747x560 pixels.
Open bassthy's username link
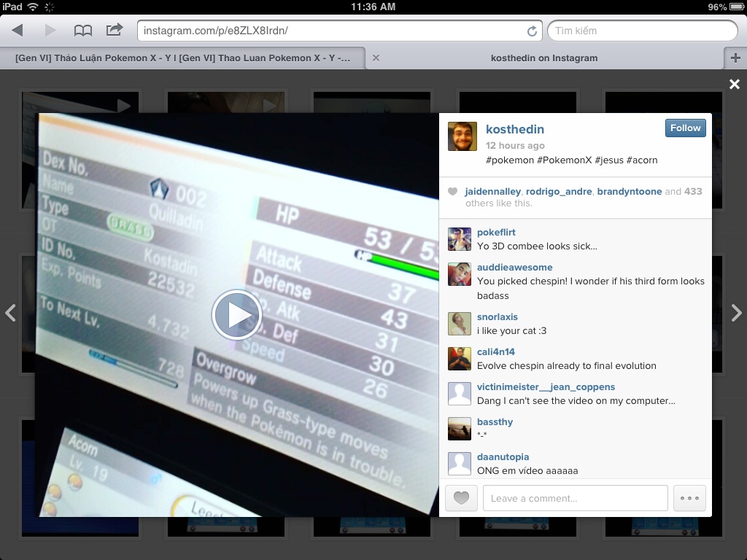[495, 422]
